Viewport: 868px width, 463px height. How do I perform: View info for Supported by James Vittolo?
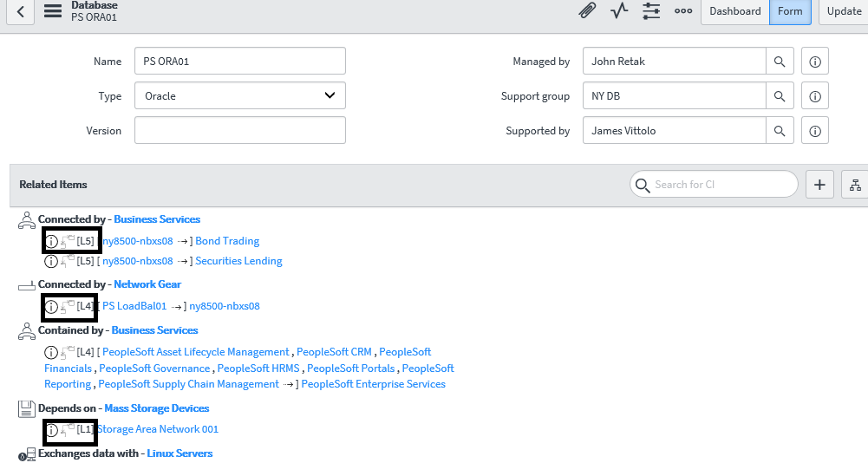[815, 131]
